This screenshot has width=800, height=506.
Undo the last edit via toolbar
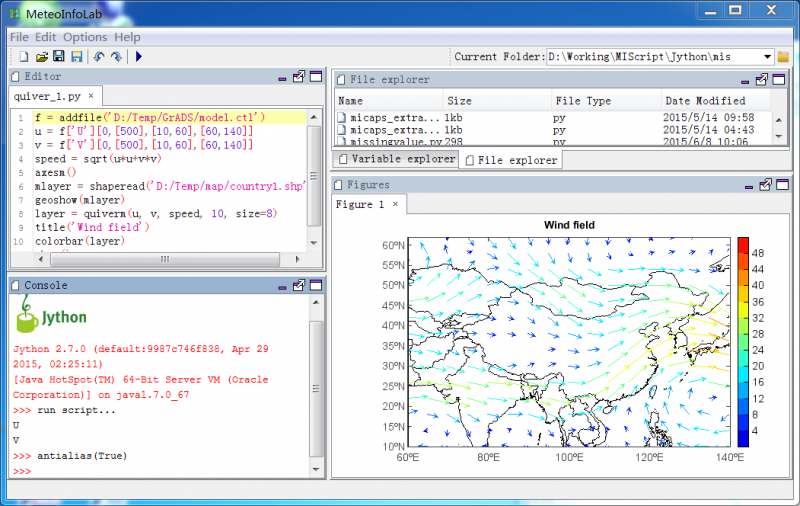[x=99, y=57]
